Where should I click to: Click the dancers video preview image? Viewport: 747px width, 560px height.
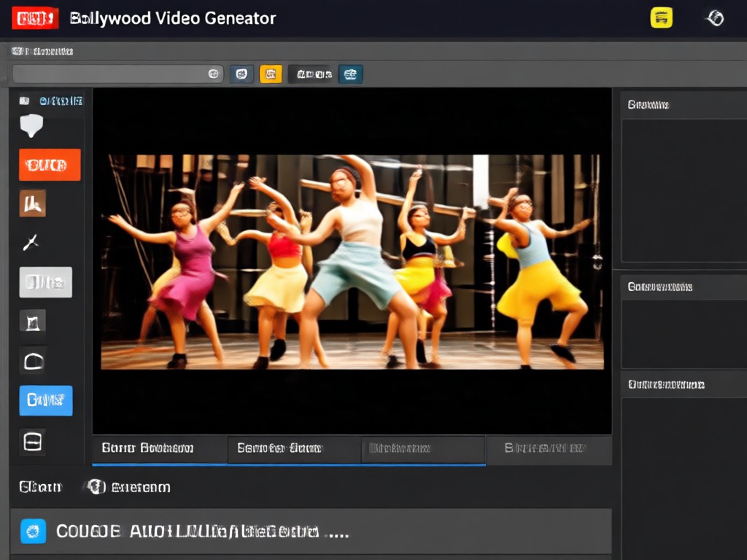pyautogui.click(x=352, y=262)
